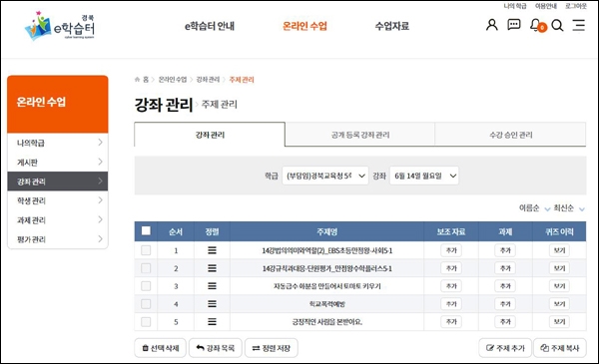This screenshot has width=599, height=364.
Task: Check the checkbox for row 5
Action: point(146,322)
